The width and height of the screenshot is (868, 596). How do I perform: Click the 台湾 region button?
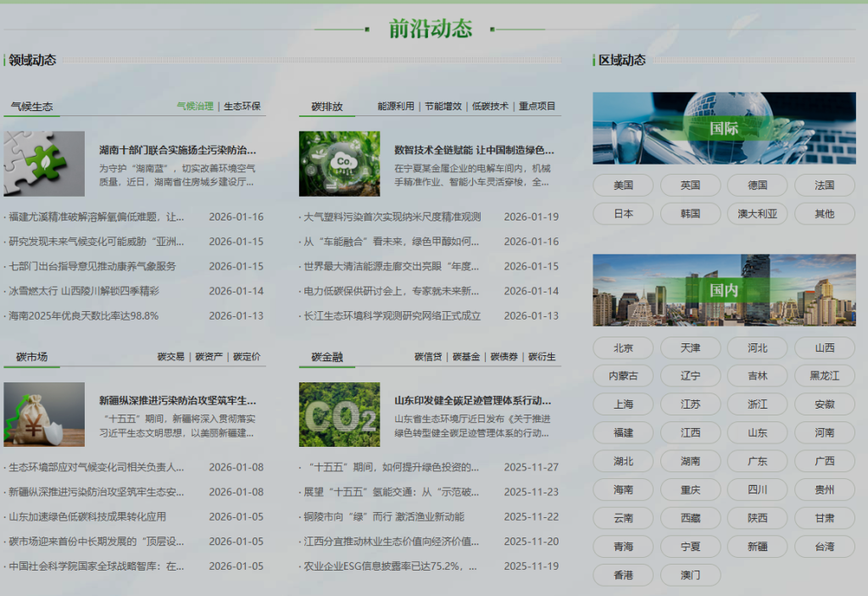click(x=825, y=547)
